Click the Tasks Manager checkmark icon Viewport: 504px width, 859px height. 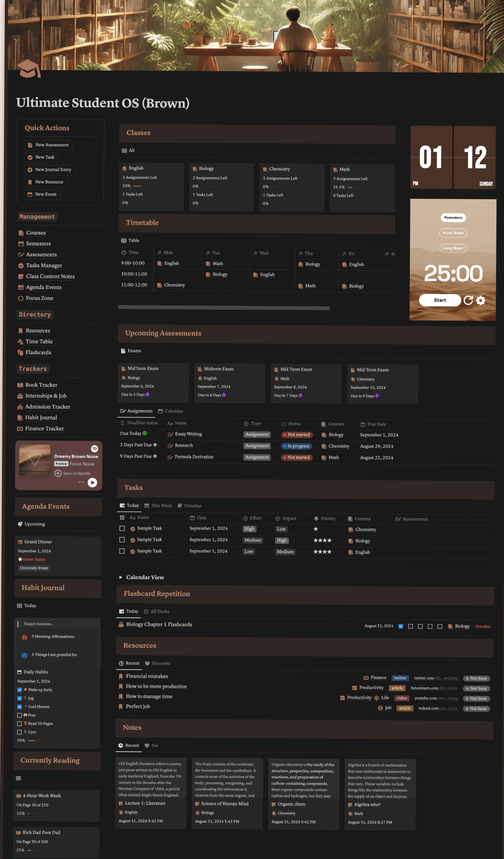tap(21, 265)
